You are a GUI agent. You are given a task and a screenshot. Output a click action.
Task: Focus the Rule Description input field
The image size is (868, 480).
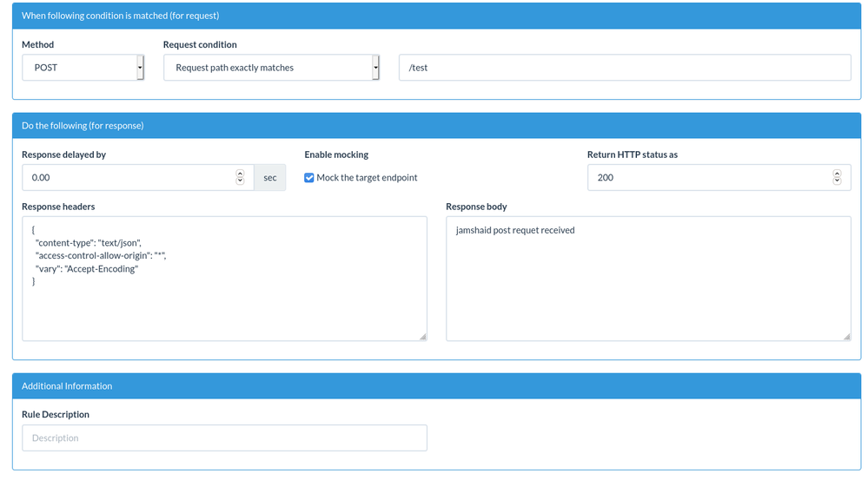224,438
